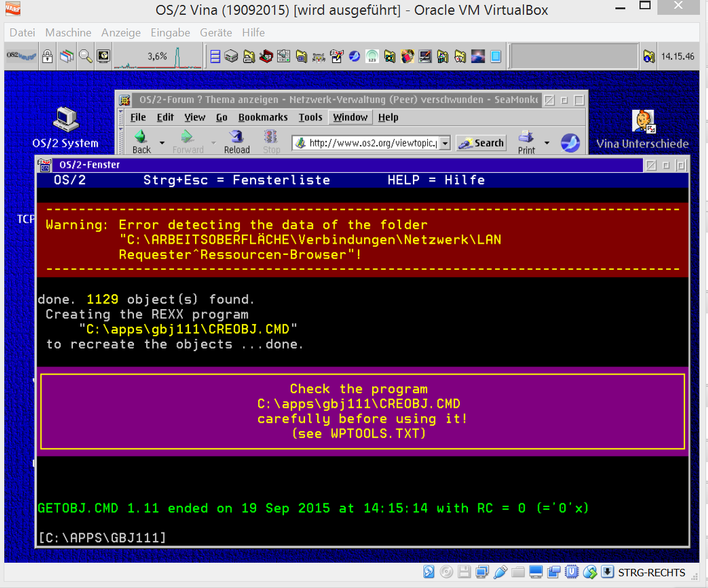The image size is (708, 588).
Task: Click the WarpCenter CPU activity meter
Action: (x=157, y=57)
